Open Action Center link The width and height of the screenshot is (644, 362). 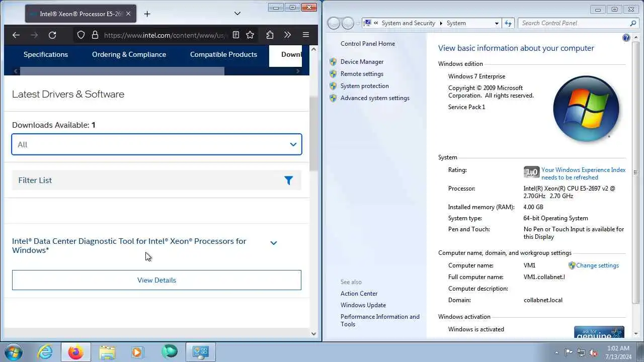point(359,294)
